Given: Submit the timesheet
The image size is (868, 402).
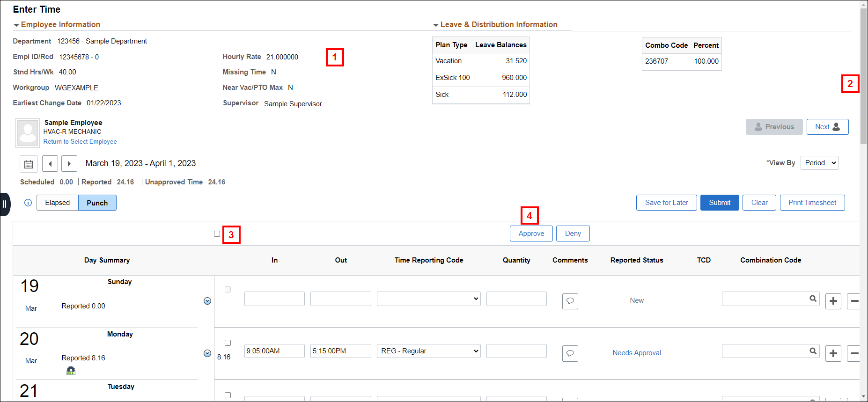Looking at the screenshot, I should [720, 203].
